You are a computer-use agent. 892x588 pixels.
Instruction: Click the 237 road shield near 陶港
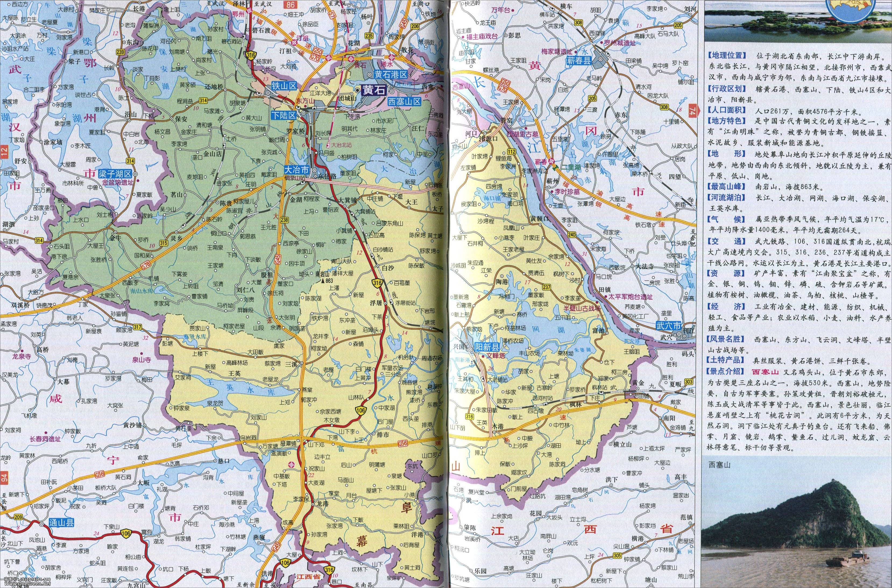(546, 287)
